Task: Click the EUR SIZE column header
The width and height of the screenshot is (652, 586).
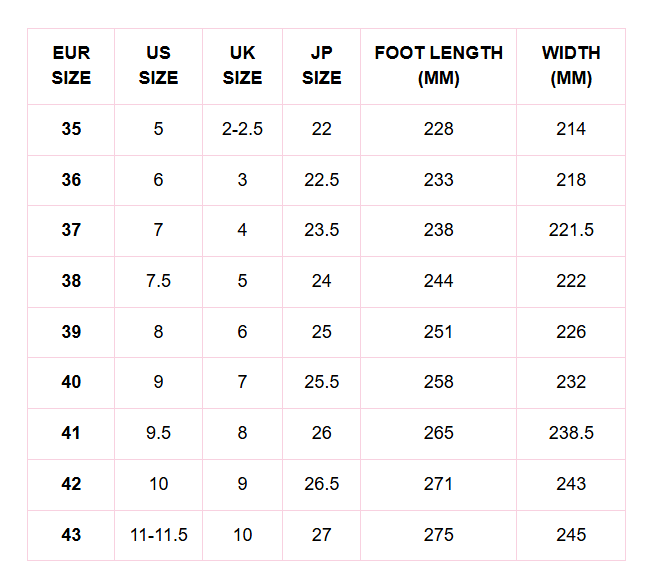Action: tap(71, 65)
